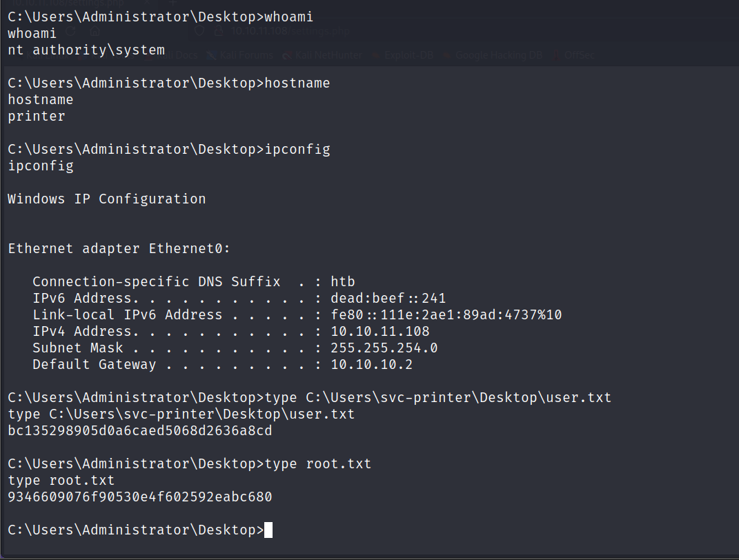Image resolution: width=739 pixels, height=560 pixels.
Task: Click the Kali Forums bookmark icon
Action: 211,55
